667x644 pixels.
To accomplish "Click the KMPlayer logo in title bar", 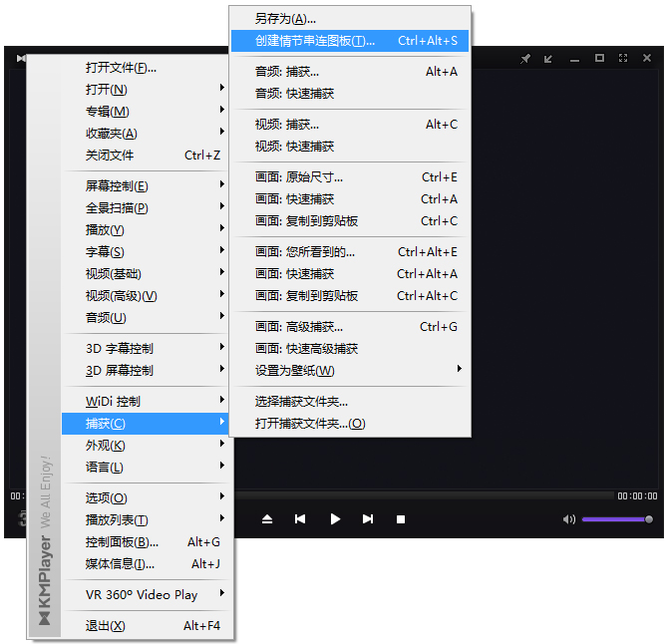I will (x=21, y=58).
